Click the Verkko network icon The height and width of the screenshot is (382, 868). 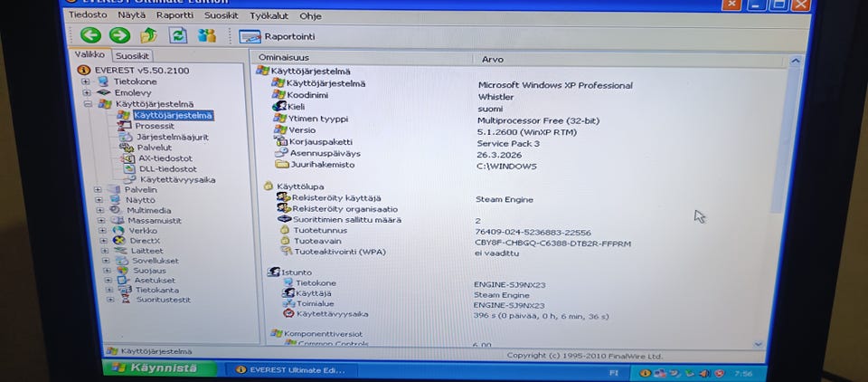118,231
